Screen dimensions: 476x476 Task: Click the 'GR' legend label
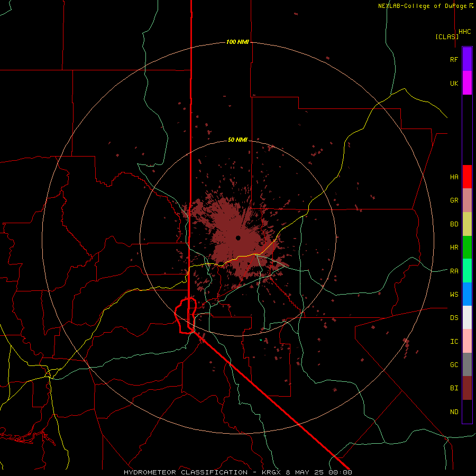[454, 200]
